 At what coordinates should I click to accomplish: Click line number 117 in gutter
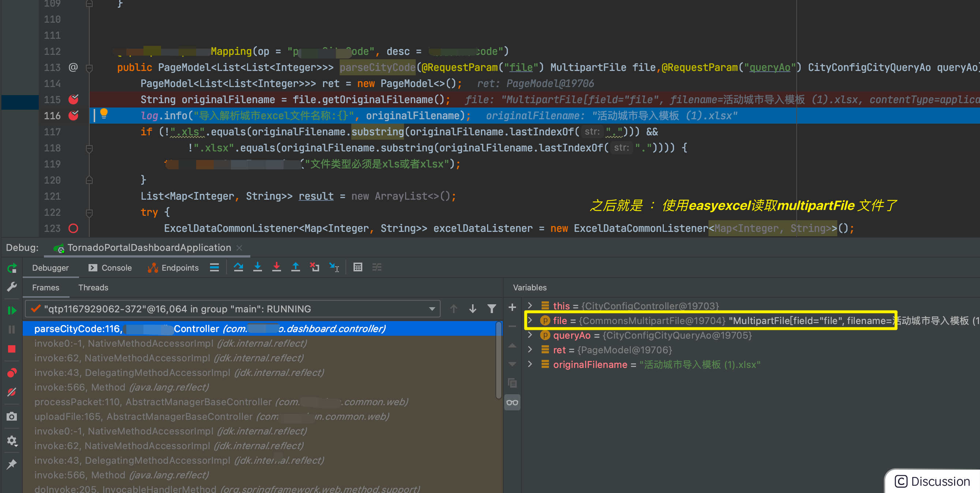click(x=52, y=132)
